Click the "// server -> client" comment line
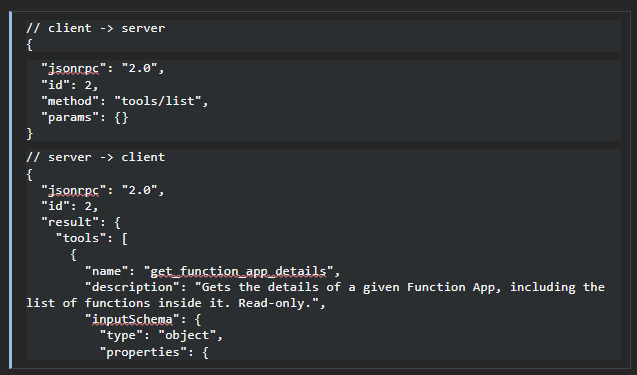 [95, 157]
